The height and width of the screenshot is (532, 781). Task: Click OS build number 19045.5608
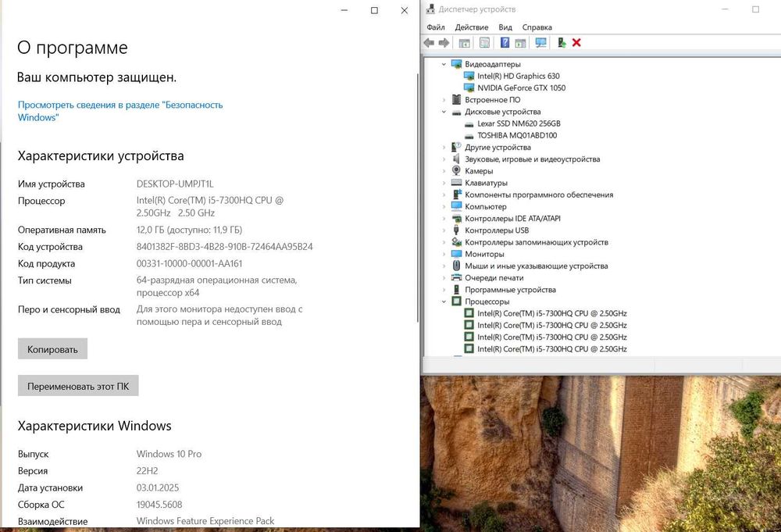[x=159, y=505]
